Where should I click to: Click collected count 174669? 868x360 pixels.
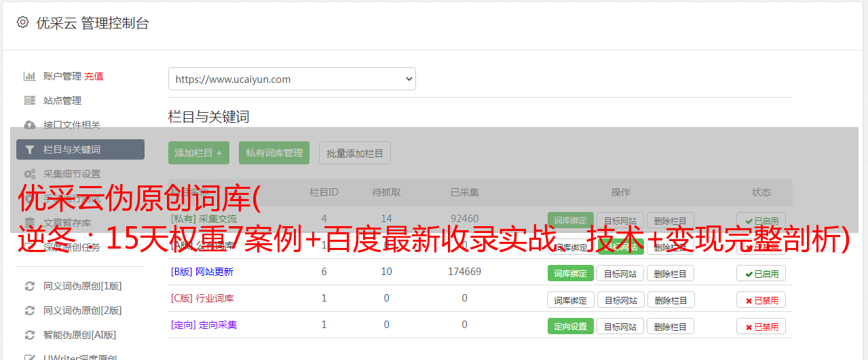coord(465,272)
